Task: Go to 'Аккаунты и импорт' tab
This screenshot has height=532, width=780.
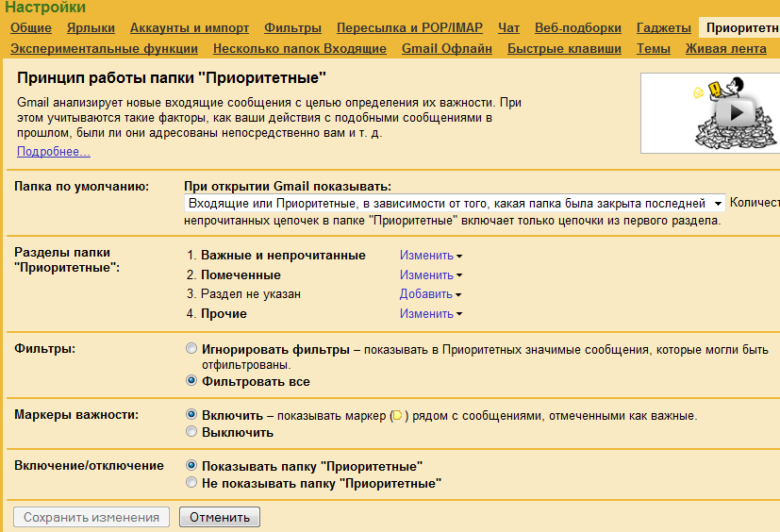Action: click(x=190, y=28)
